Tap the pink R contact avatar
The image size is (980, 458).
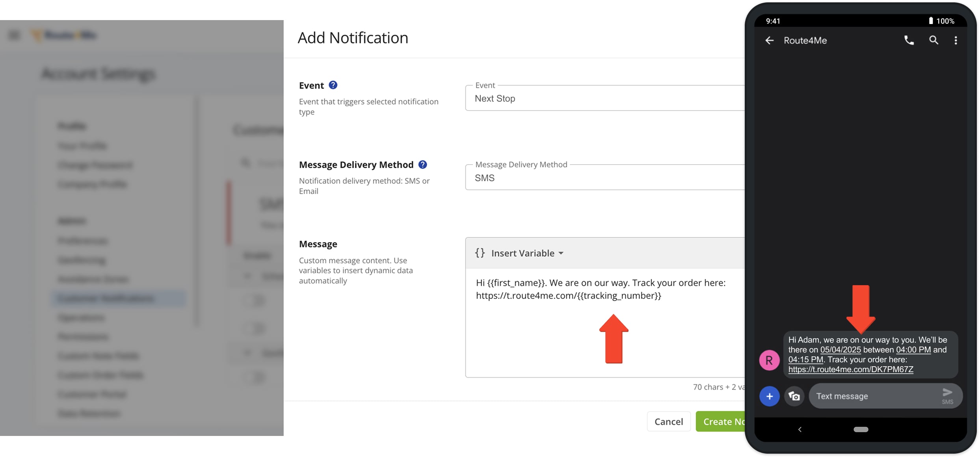pyautogui.click(x=769, y=360)
